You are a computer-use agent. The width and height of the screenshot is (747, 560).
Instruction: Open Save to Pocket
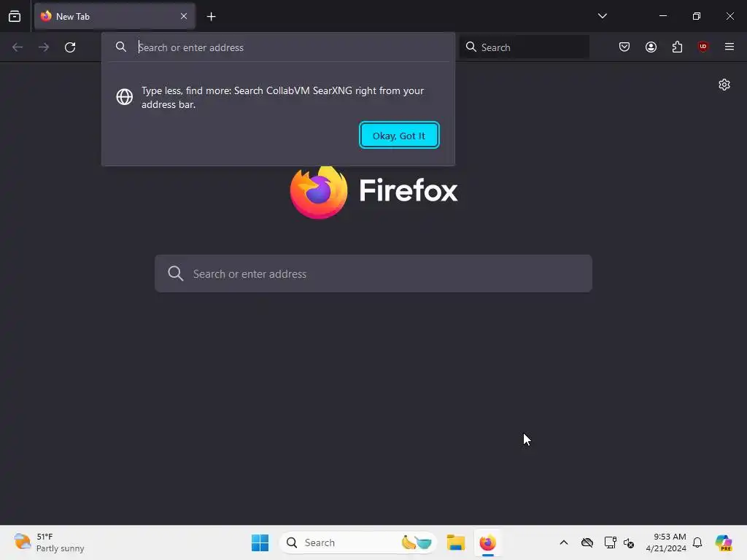pyautogui.click(x=624, y=47)
